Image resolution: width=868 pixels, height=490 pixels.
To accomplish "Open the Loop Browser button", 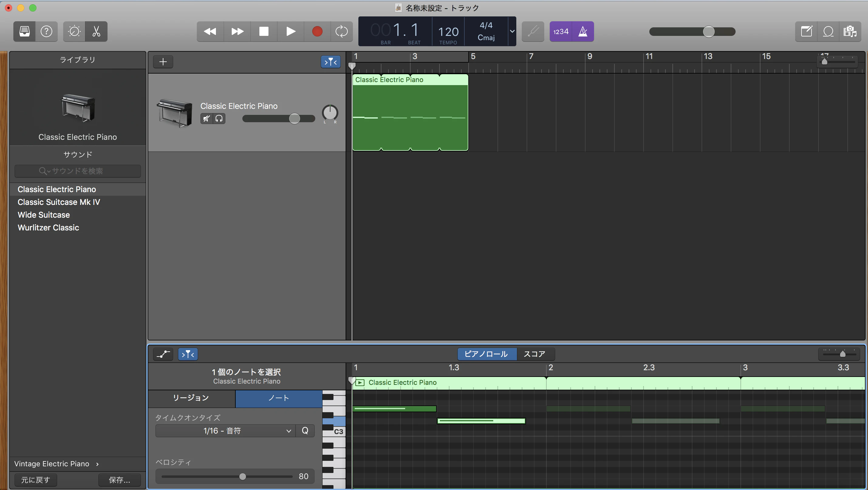I will pyautogui.click(x=828, y=31).
